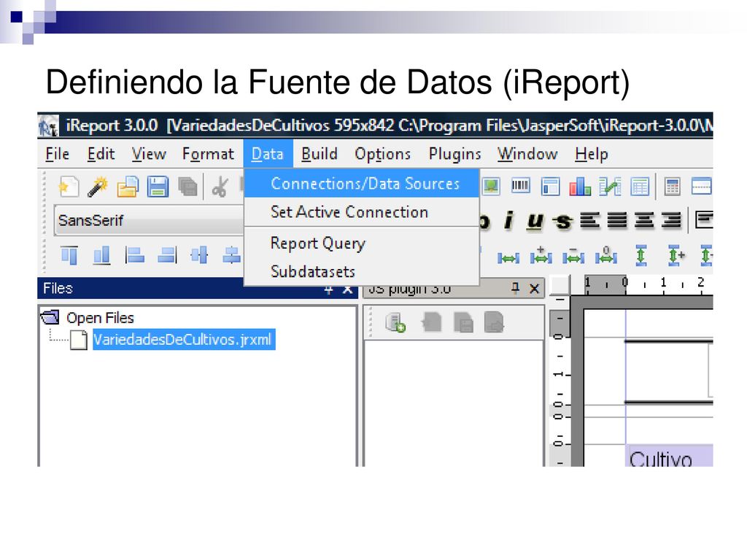Choose Subdatasets from Data menu
Image resolution: width=747 pixels, height=560 pixels.
point(362,271)
